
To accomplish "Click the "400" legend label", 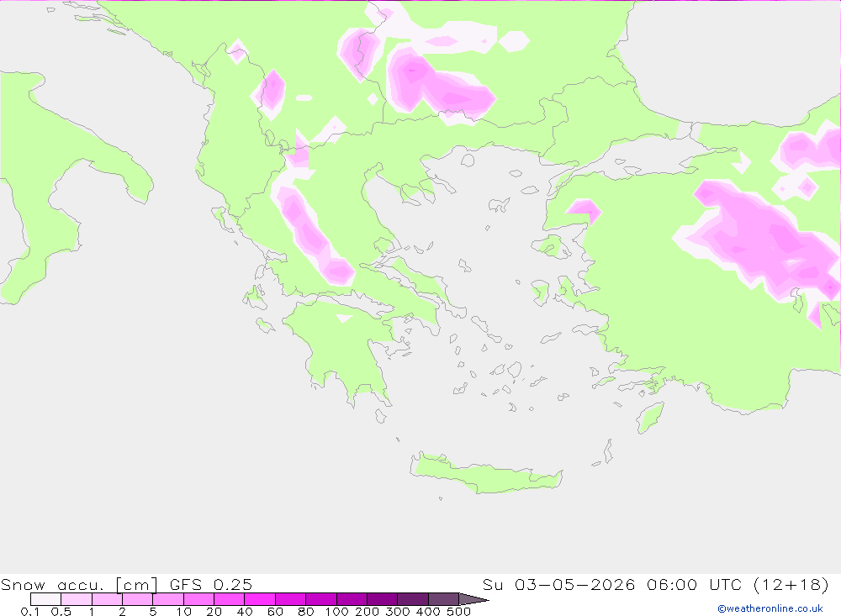I will [x=429, y=612].
